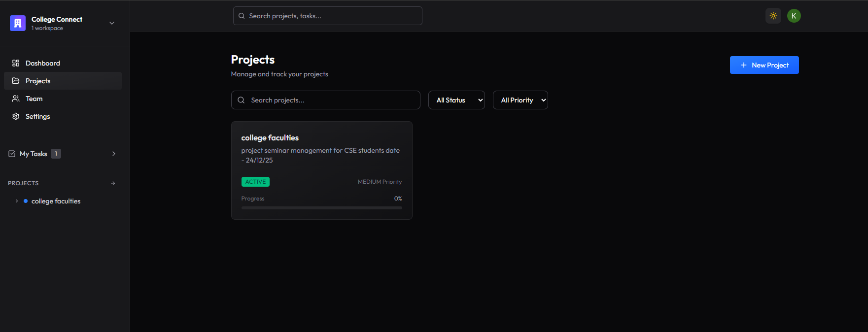The height and width of the screenshot is (332, 868).
Task: Click the 0% progress value
Action: pos(398,199)
